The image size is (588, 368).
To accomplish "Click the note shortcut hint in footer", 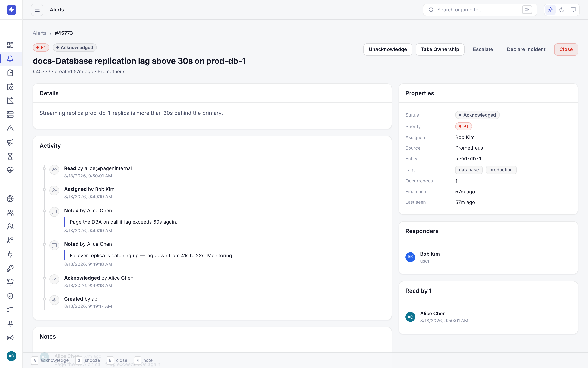I will click(143, 360).
